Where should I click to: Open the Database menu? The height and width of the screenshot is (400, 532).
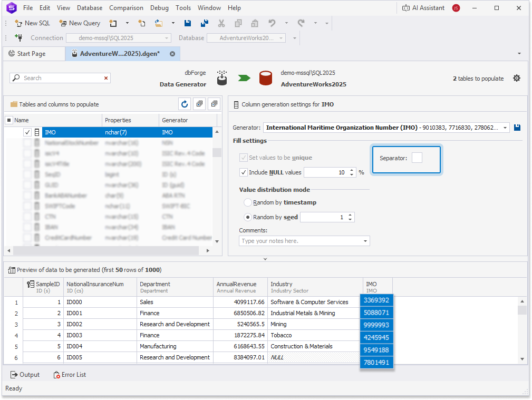90,8
